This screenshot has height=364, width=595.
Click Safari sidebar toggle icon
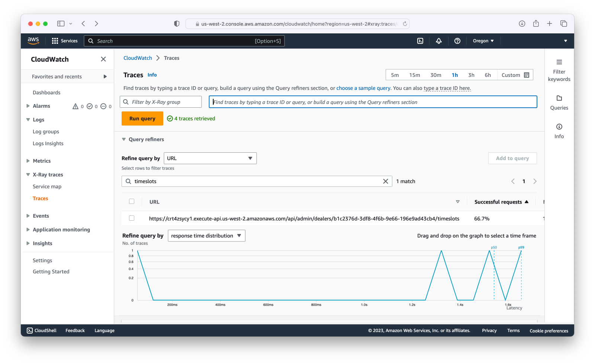(x=61, y=23)
